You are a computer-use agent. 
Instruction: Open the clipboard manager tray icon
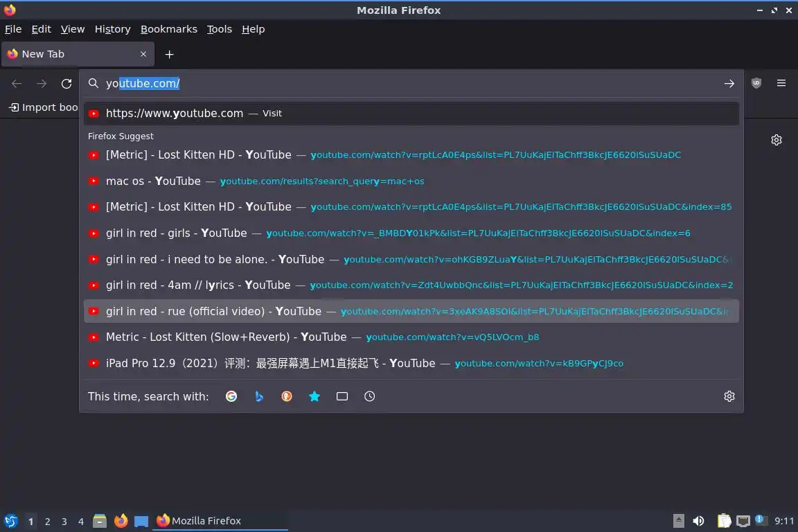(x=724, y=521)
